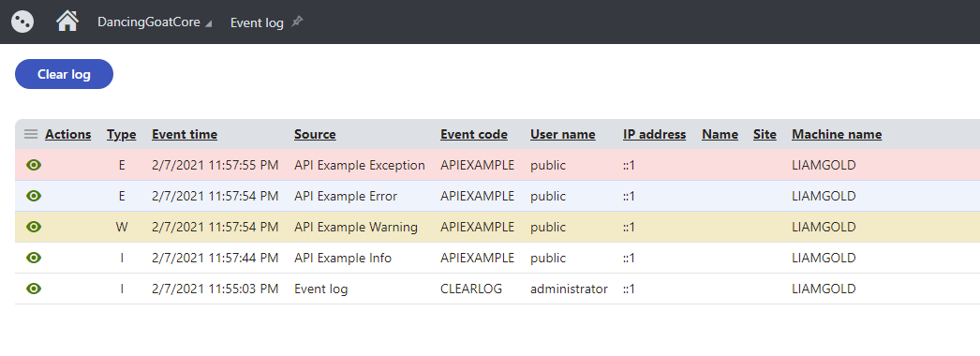The width and height of the screenshot is (980, 356).
Task: View details of API Example Error event
Action: point(34,196)
